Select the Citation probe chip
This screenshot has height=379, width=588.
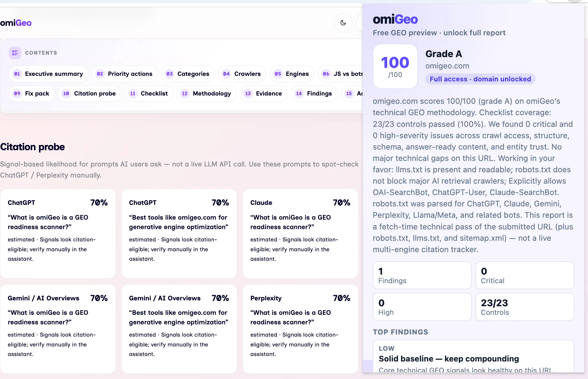tap(90, 94)
